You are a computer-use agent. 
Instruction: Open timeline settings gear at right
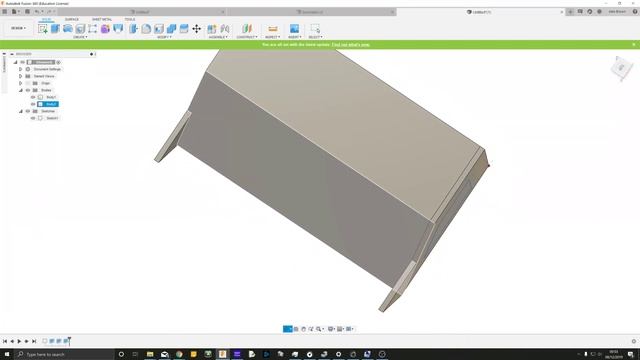point(634,341)
